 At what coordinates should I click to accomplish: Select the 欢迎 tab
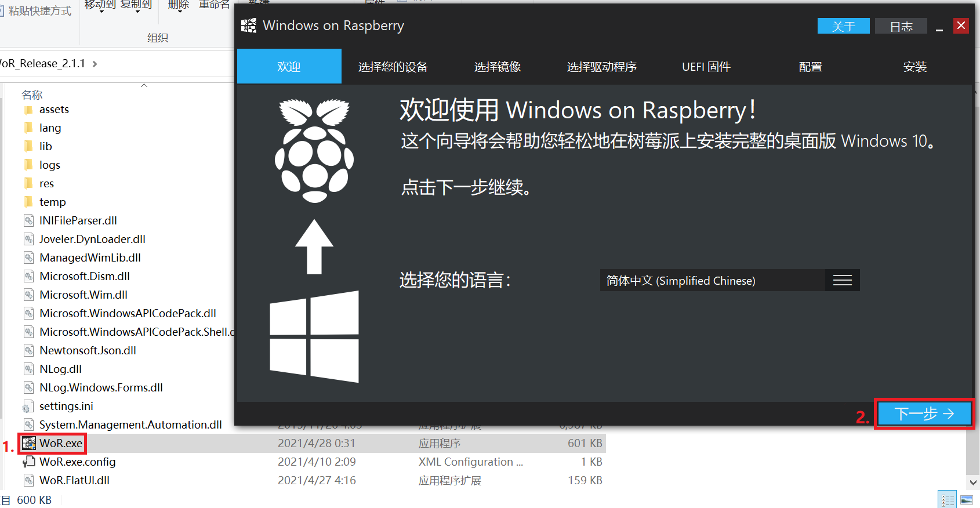(x=289, y=67)
